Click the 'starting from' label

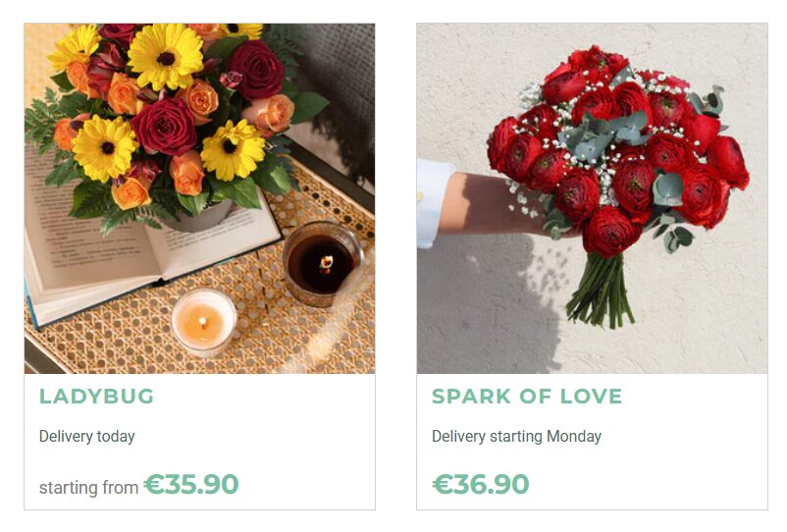89,487
